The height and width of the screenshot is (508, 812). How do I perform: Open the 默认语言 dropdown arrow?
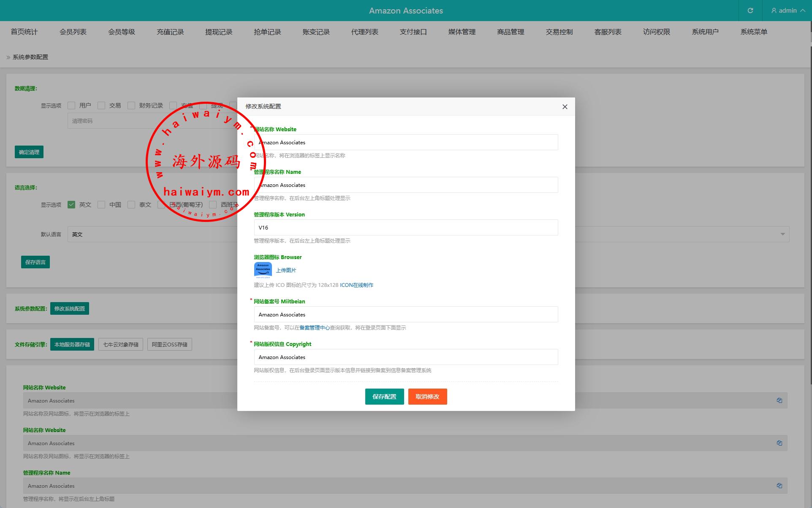pos(782,234)
